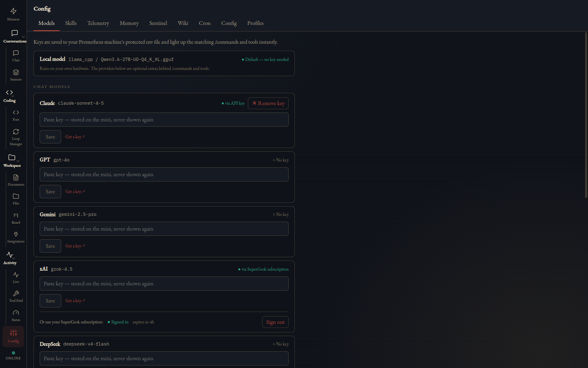Focus the xAI key input field
The width and height of the screenshot is (588, 368).
(164, 284)
